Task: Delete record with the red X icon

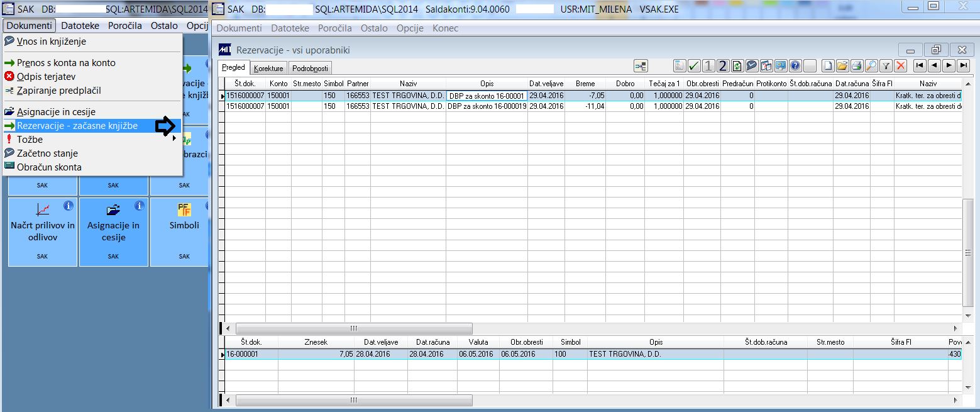Action: point(900,66)
